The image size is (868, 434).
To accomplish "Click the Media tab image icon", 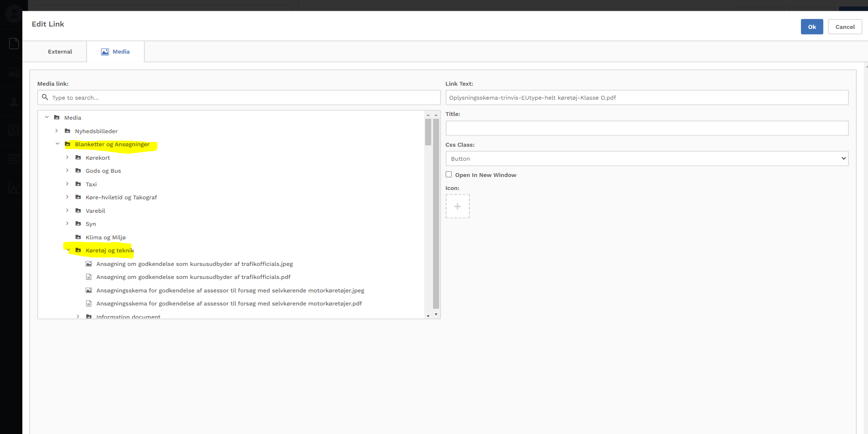I will coord(105,52).
